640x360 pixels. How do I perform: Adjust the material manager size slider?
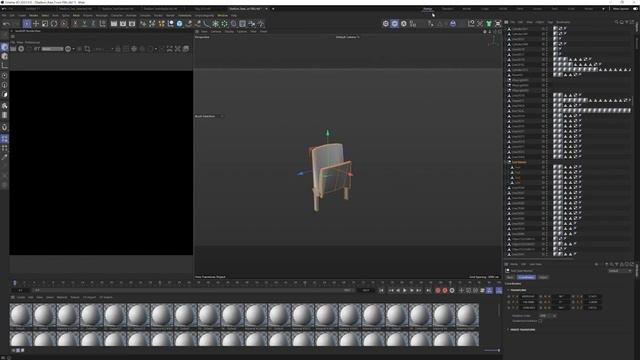coord(491,350)
